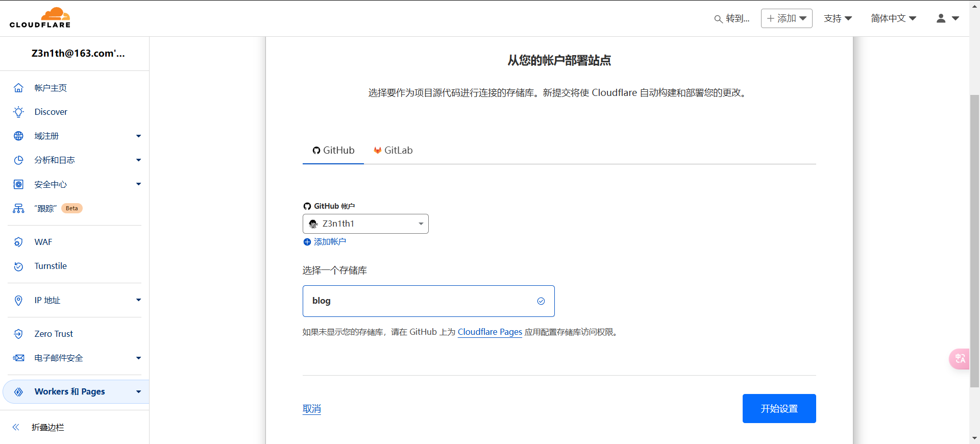The height and width of the screenshot is (444, 980).
Task: Expand the 安全中心 submenu arrow
Action: (138, 184)
